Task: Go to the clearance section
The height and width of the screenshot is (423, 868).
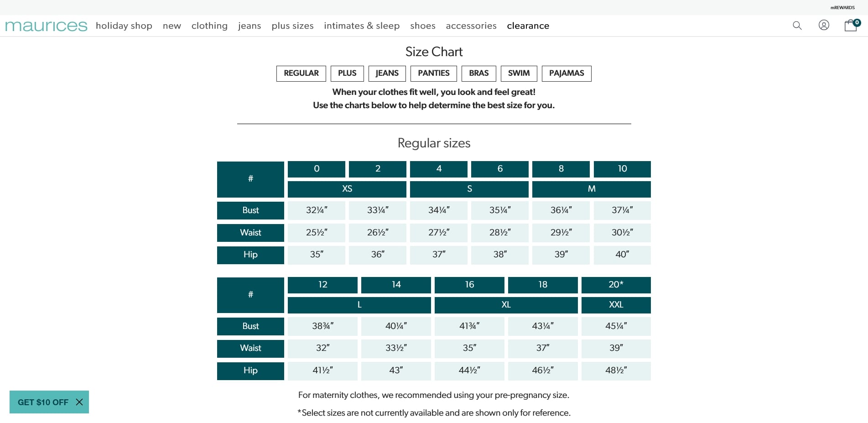Action: pos(528,26)
